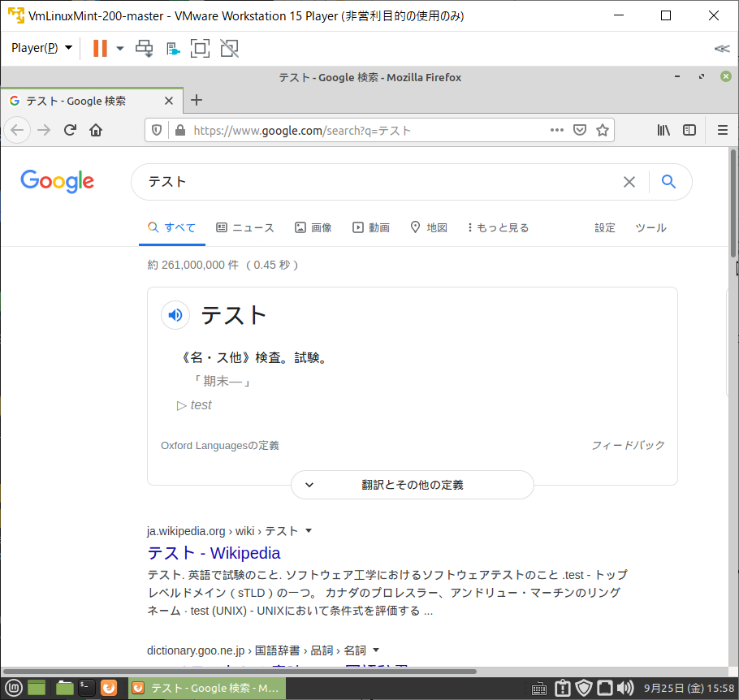Open the テスト - Wikipedia link
The image size is (739, 700).
[213, 553]
